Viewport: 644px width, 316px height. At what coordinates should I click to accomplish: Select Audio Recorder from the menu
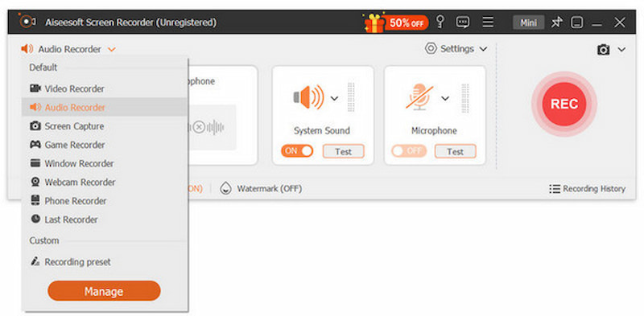(105, 107)
